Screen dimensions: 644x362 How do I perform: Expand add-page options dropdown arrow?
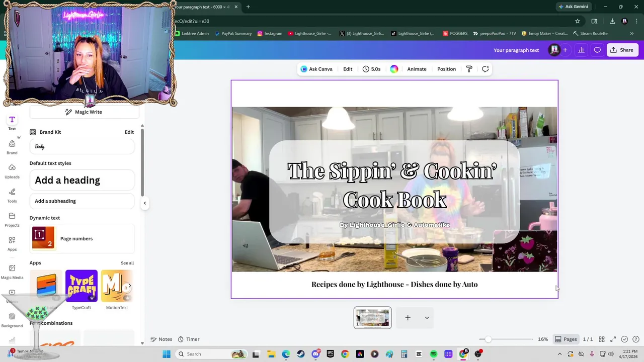click(x=427, y=318)
